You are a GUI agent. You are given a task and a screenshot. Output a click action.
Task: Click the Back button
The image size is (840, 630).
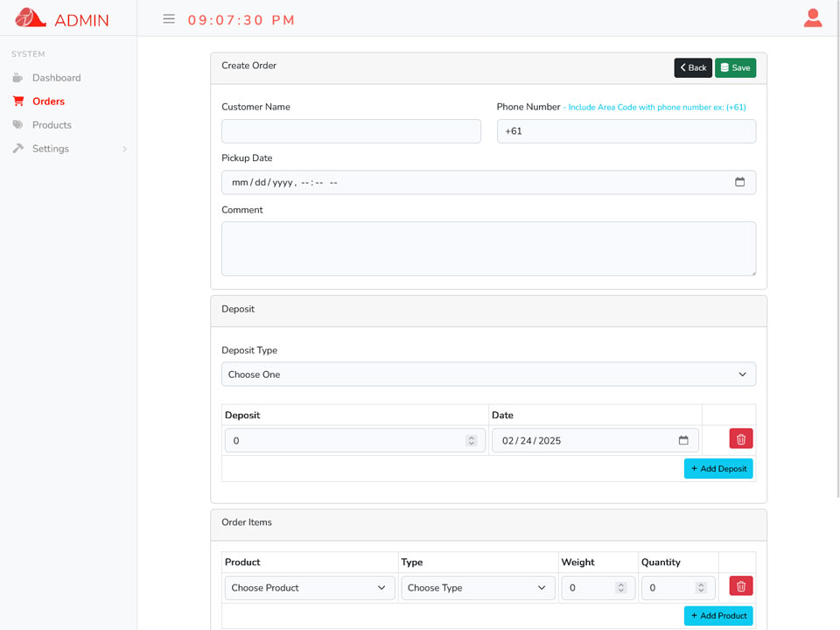693,67
